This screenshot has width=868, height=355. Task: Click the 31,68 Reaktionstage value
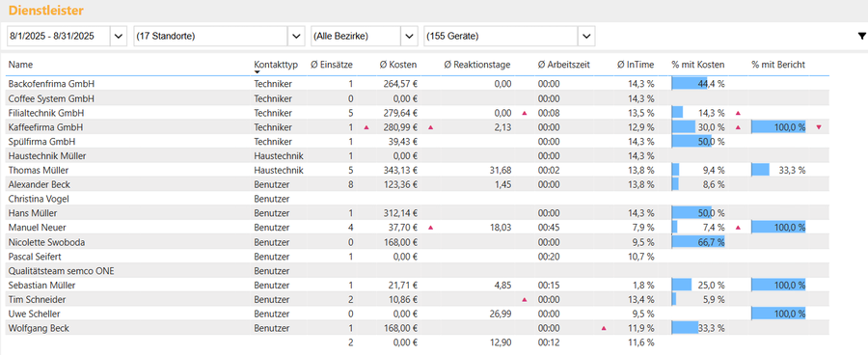[x=501, y=170]
